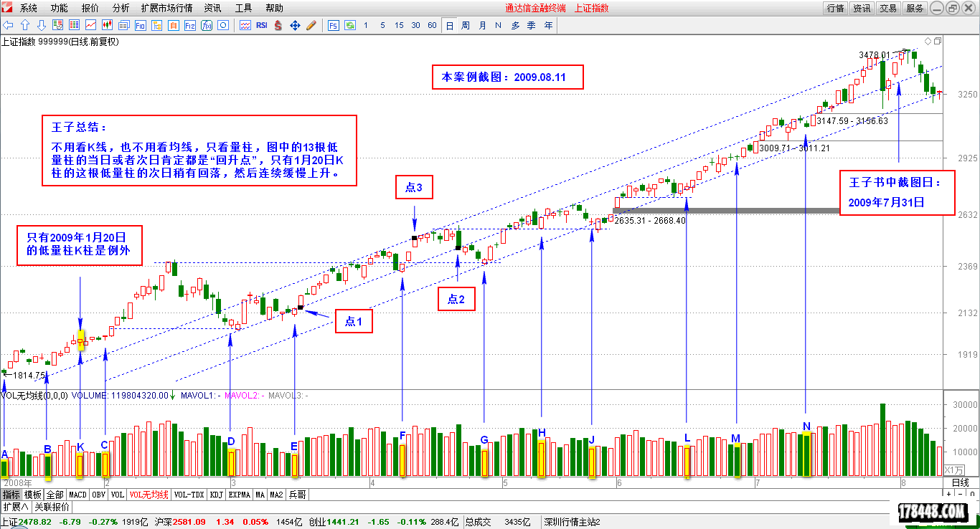
Task: Open the 关联报价 tab
Action: [x=52, y=507]
